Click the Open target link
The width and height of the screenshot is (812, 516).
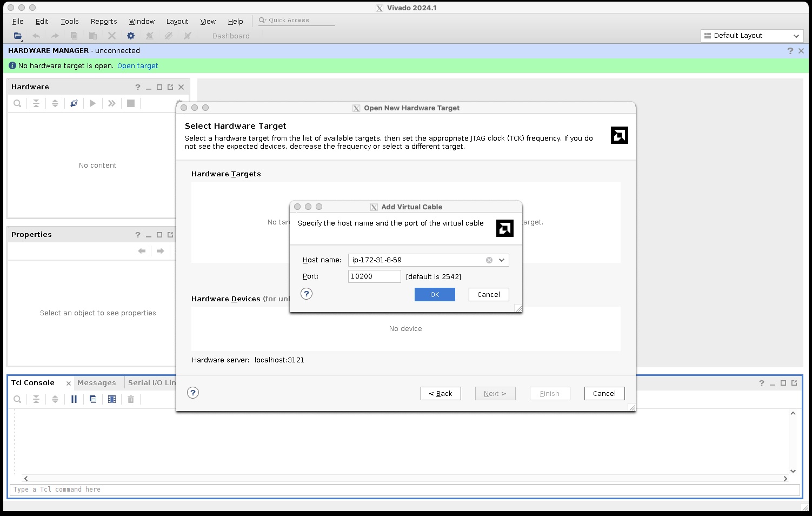click(138, 66)
